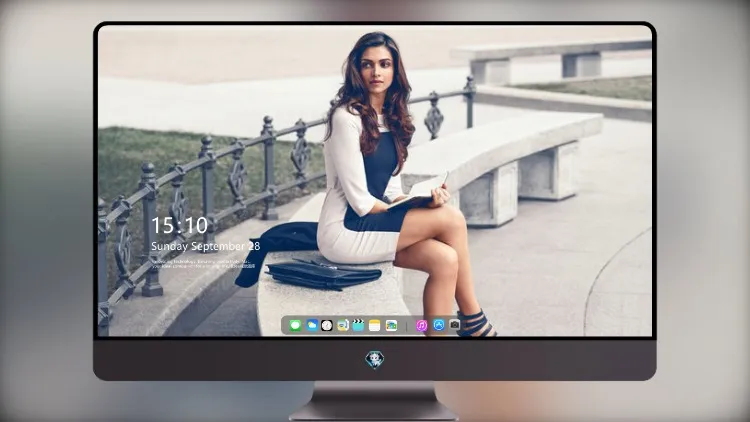The image size is (750, 422).
Task: Click the diamond logo on the monitor chin
Action: (375, 360)
